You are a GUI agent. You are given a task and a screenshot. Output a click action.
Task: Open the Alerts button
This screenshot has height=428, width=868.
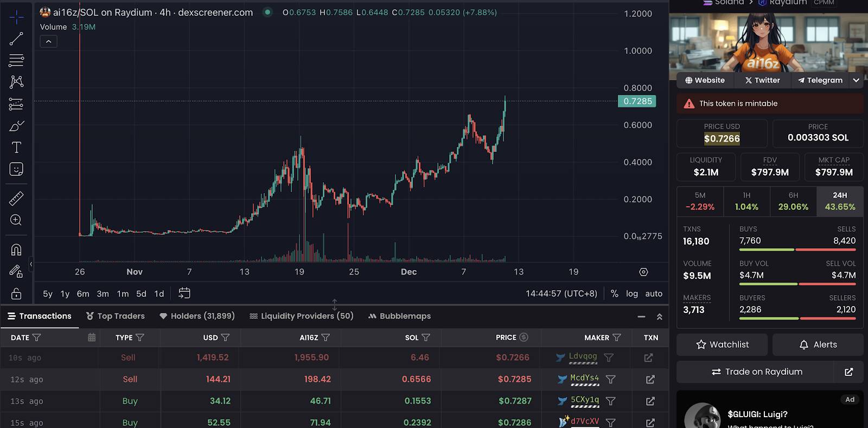tap(818, 344)
